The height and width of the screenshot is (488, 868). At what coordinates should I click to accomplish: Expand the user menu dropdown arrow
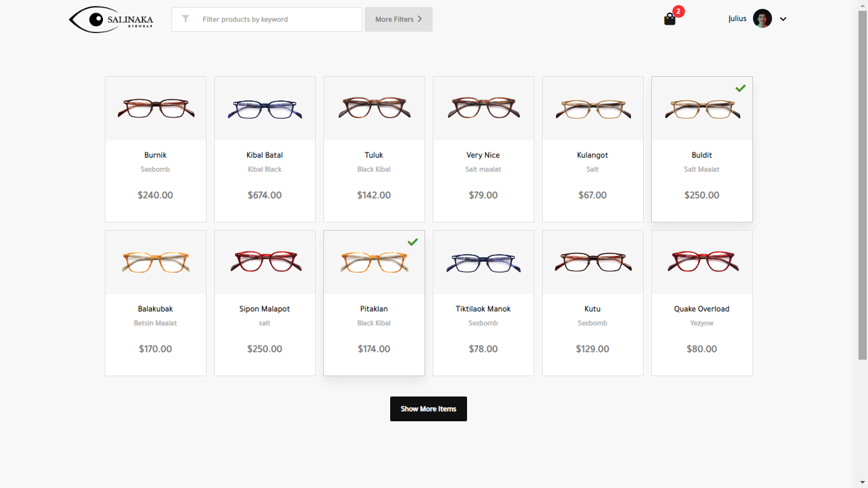click(x=783, y=19)
